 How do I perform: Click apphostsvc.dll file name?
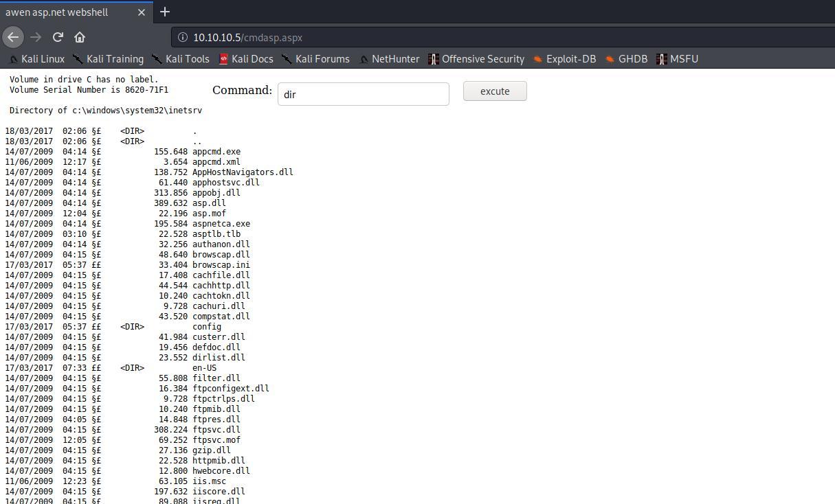coord(226,183)
